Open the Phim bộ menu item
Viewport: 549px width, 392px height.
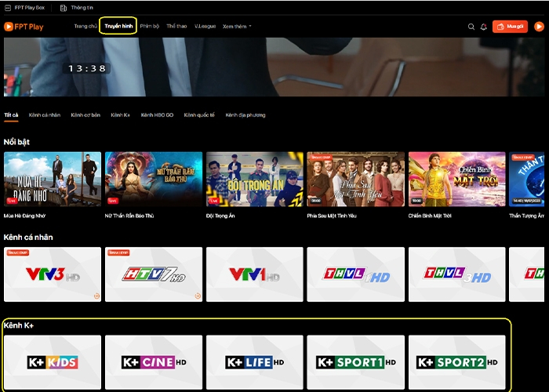click(x=150, y=26)
